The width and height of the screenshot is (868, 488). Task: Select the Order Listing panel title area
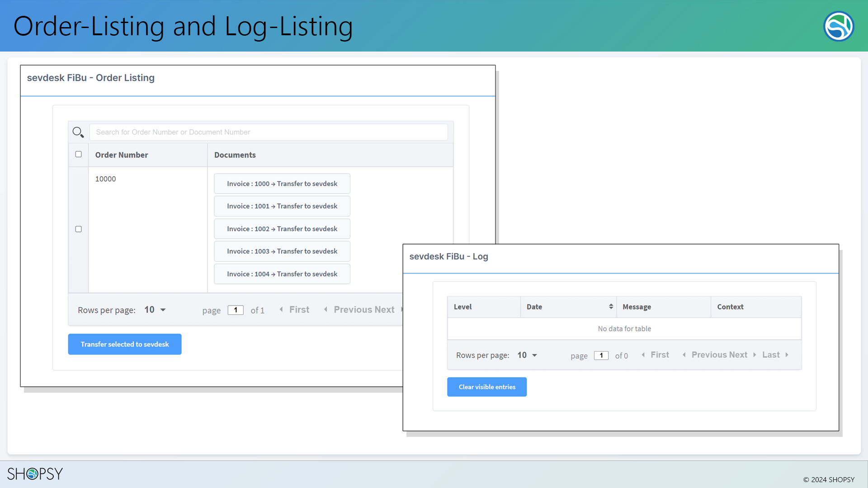[x=90, y=77]
